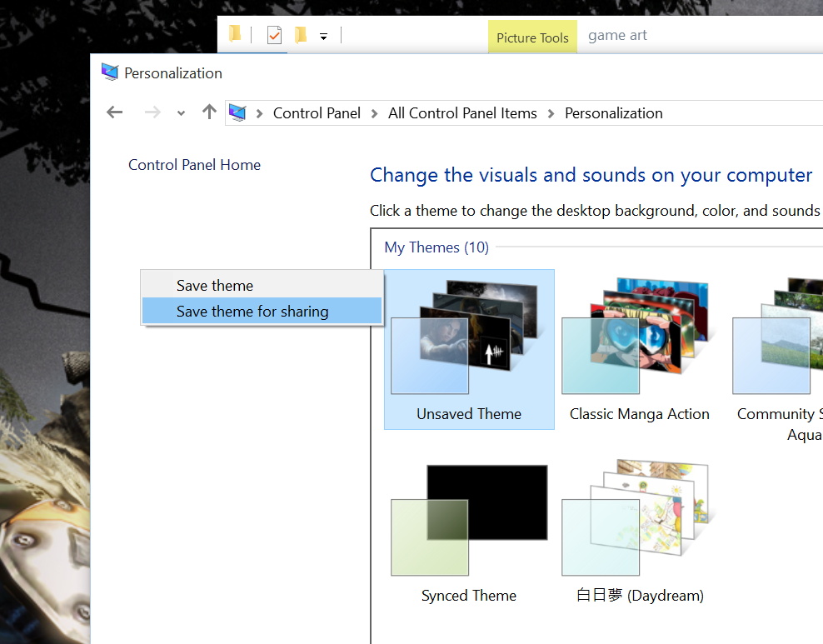Image resolution: width=823 pixels, height=644 pixels.
Task: Choose Save theme for sharing from the menu
Action: (x=252, y=311)
